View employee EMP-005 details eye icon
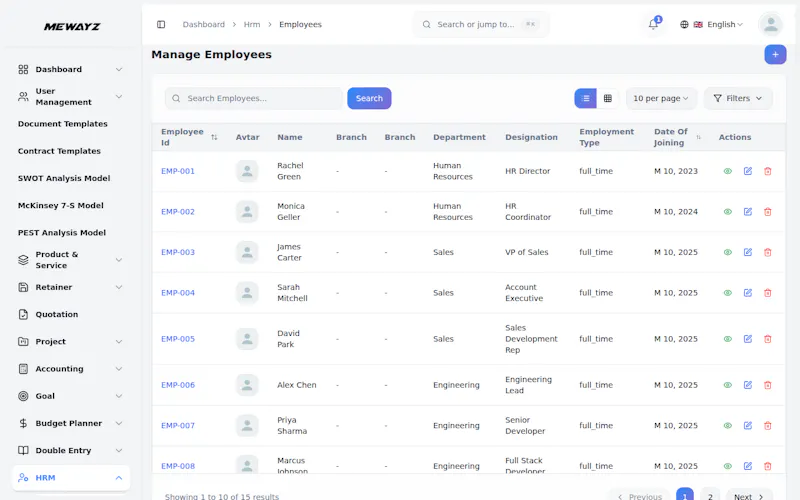This screenshot has width=800, height=500. [728, 339]
